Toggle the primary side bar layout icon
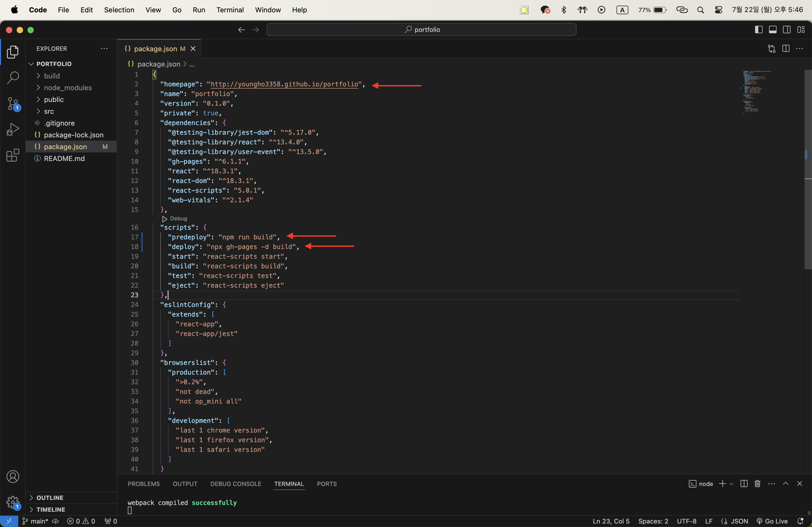 tap(759, 30)
